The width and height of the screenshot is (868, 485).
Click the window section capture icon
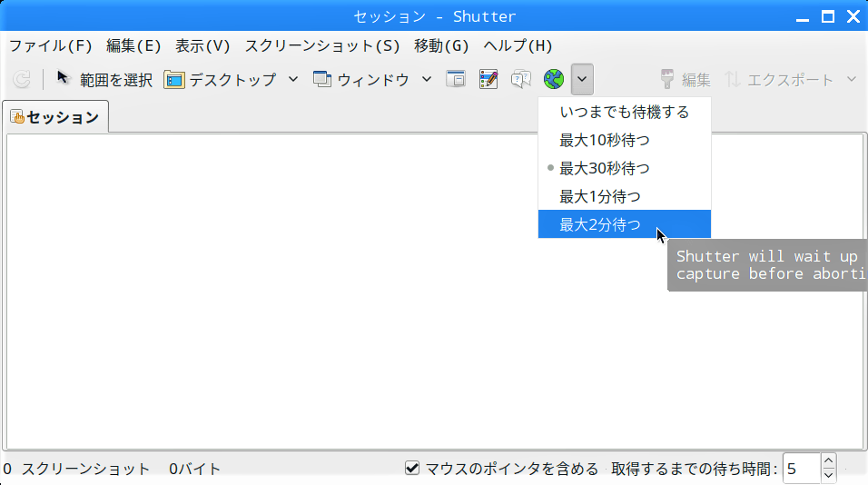point(456,80)
